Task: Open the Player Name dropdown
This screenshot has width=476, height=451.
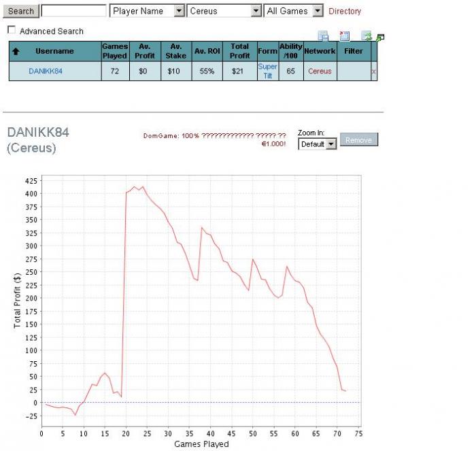Action: (147, 11)
